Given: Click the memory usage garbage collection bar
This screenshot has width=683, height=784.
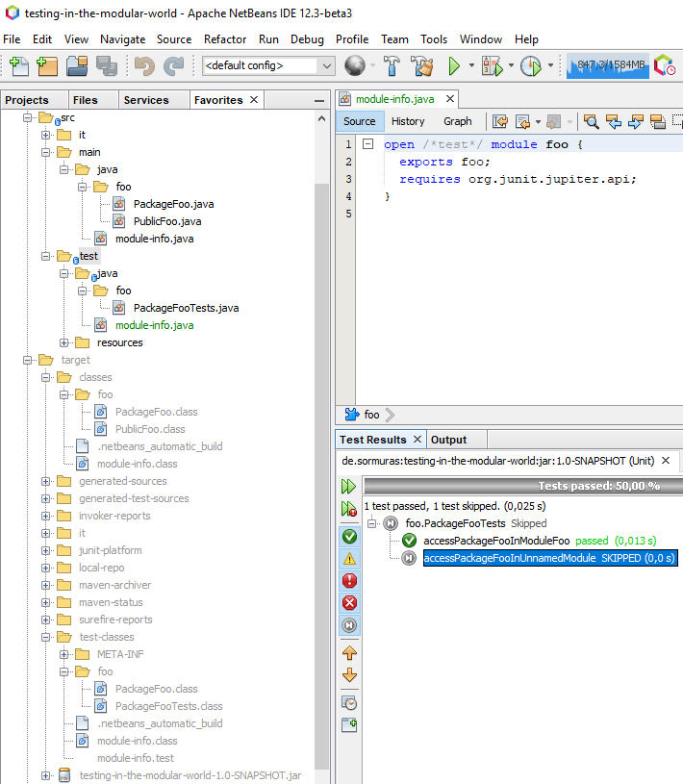Looking at the screenshot, I should (608, 65).
